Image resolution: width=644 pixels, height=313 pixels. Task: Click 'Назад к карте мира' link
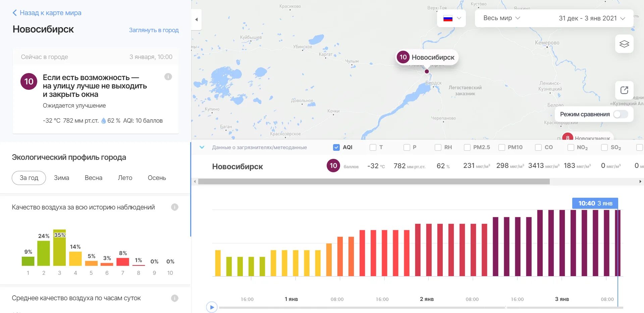click(50, 13)
